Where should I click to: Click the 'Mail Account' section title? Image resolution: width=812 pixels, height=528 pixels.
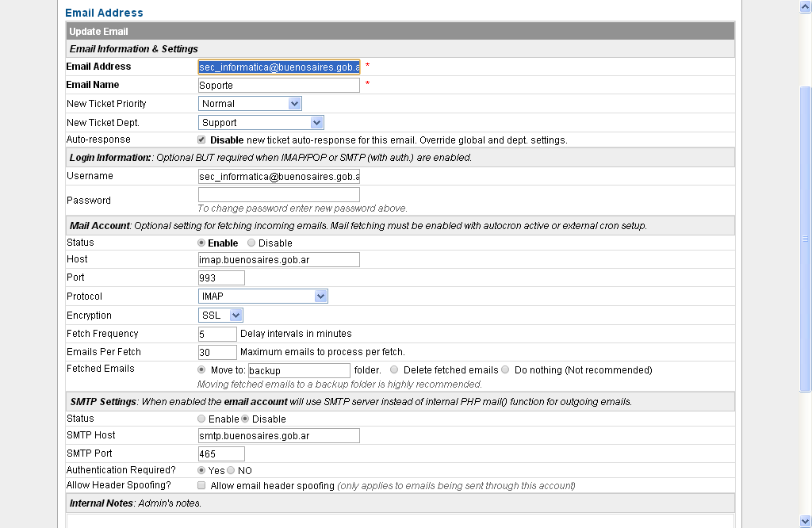click(x=99, y=226)
